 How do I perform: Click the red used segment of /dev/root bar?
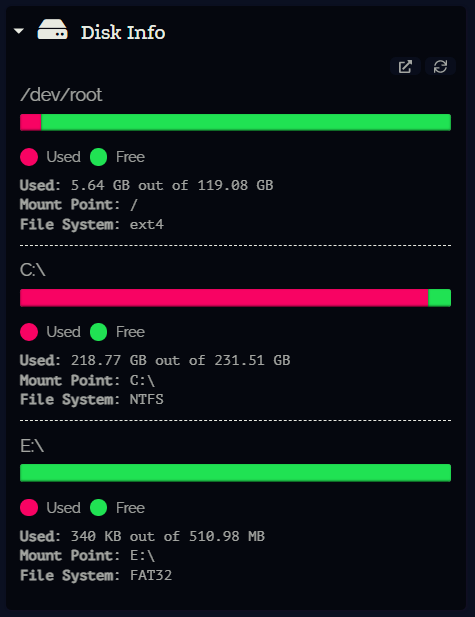pos(31,122)
